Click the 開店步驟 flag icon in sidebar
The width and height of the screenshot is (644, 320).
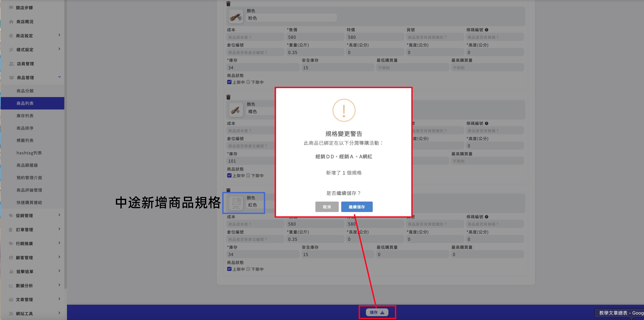point(11,8)
